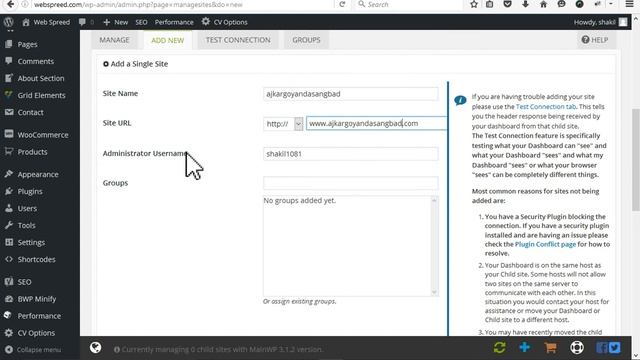Screen dimensions: 640x360
Task: Click the groups list scrollbar
Action: pos(434,246)
